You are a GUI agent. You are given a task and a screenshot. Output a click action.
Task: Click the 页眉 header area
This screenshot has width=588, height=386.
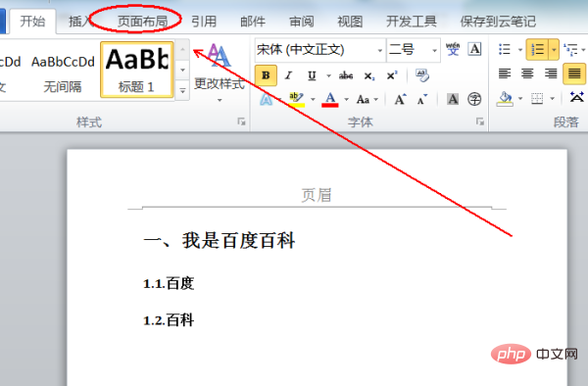(317, 195)
